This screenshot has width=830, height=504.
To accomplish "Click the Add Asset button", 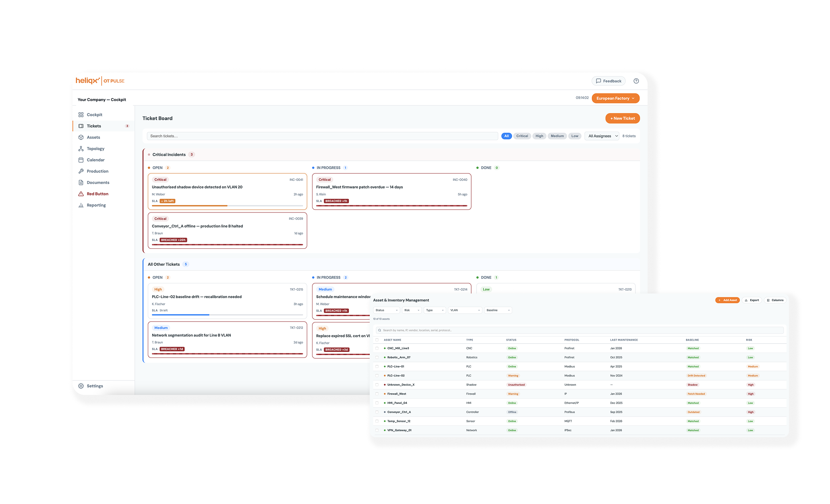I will pos(727,300).
